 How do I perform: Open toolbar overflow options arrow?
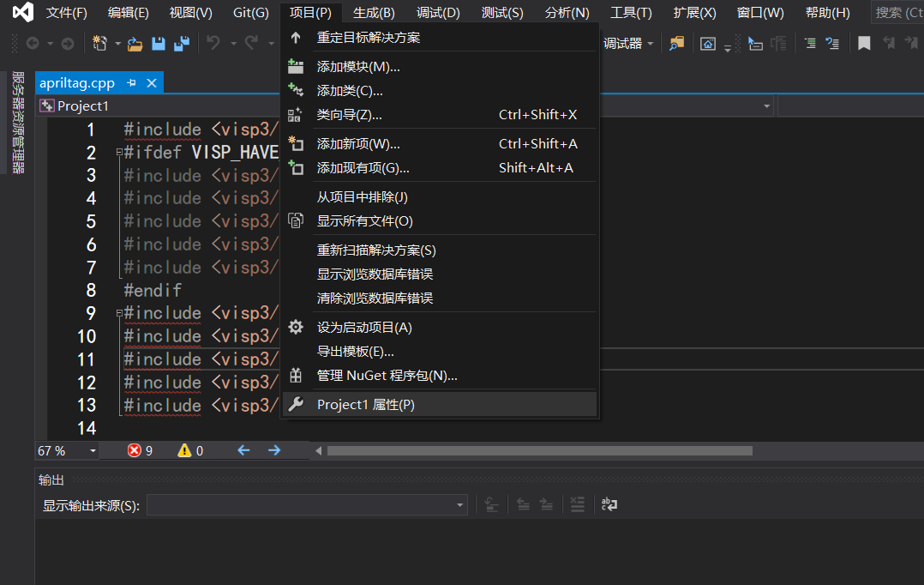pos(728,48)
